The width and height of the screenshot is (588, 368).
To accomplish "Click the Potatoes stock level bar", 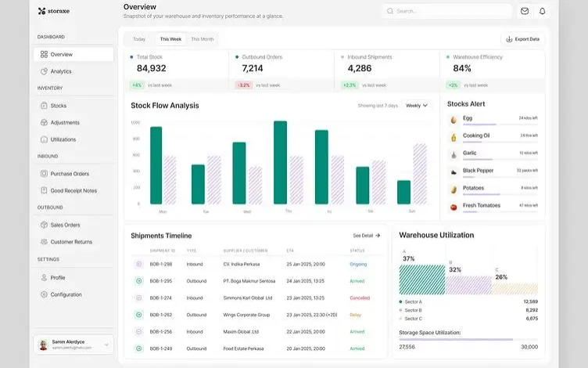I will pyautogui.click(x=500, y=194).
